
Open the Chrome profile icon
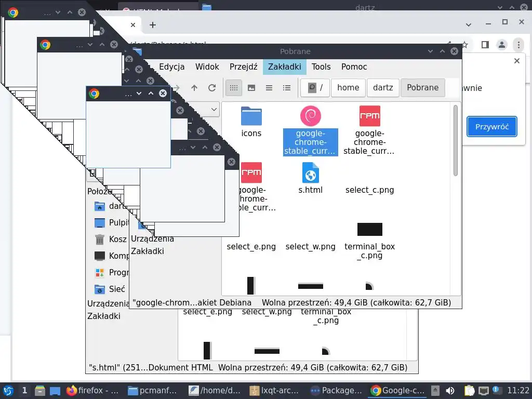click(501, 45)
